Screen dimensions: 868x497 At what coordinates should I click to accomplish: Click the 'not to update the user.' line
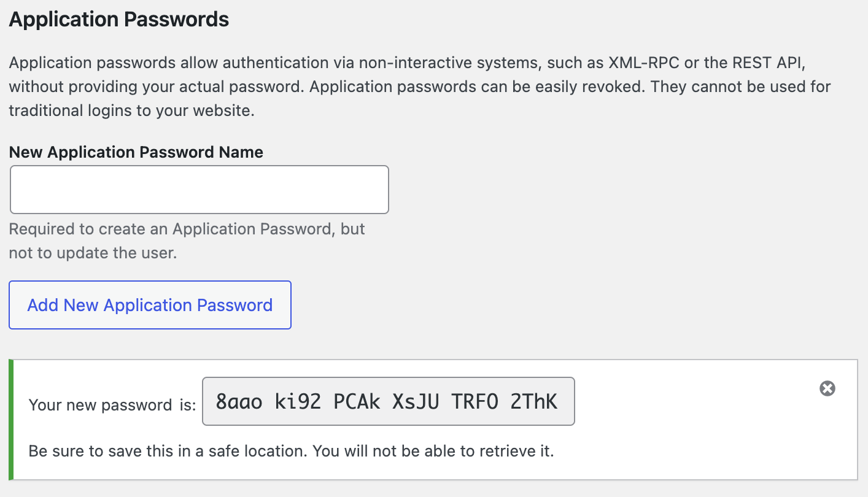tap(93, 253)
